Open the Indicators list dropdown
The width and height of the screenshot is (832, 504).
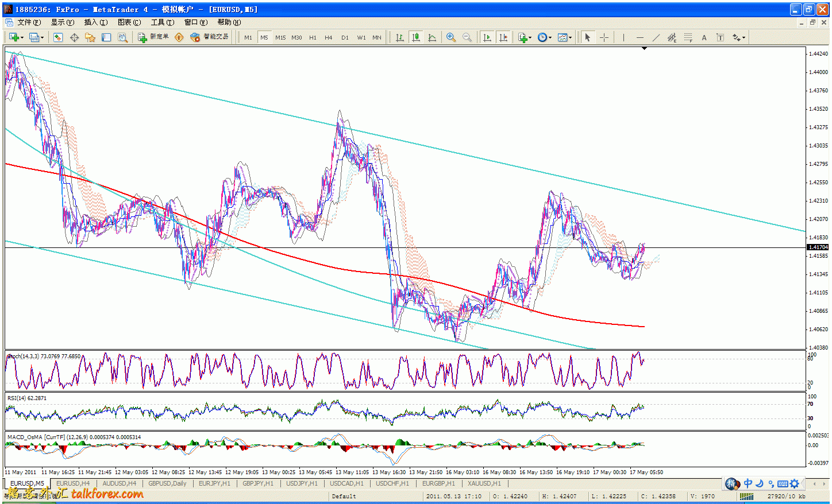(x=525, y=37)
